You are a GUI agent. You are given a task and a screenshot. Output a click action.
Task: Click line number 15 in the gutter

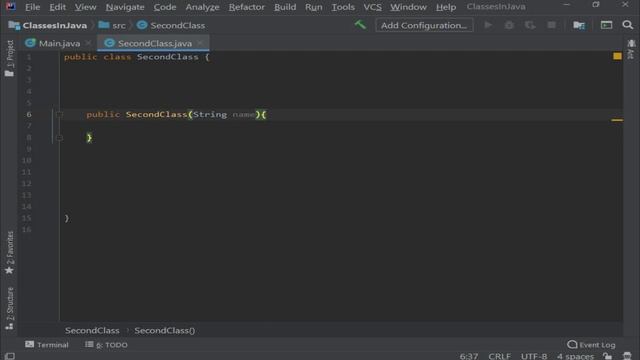tap(27, 218)
